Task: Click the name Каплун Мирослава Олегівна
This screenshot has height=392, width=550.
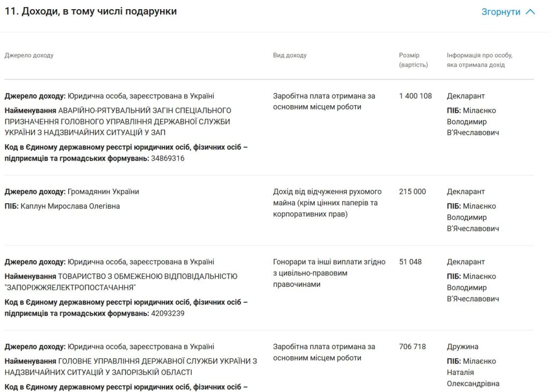Action: click(70, 206)
